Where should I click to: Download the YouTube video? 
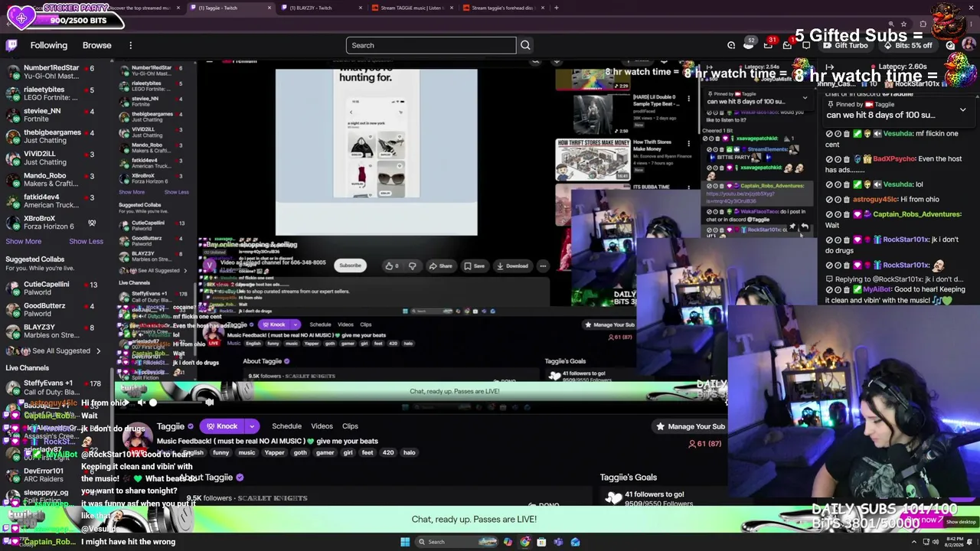pyautogui.click(x=511, y=266)
